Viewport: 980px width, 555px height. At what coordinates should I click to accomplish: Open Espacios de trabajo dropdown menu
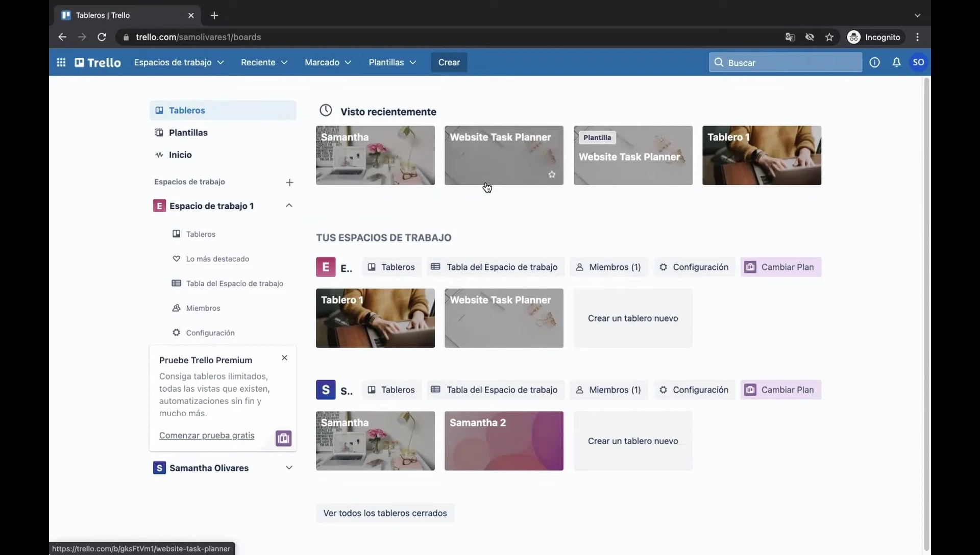(x=179, y=62)
